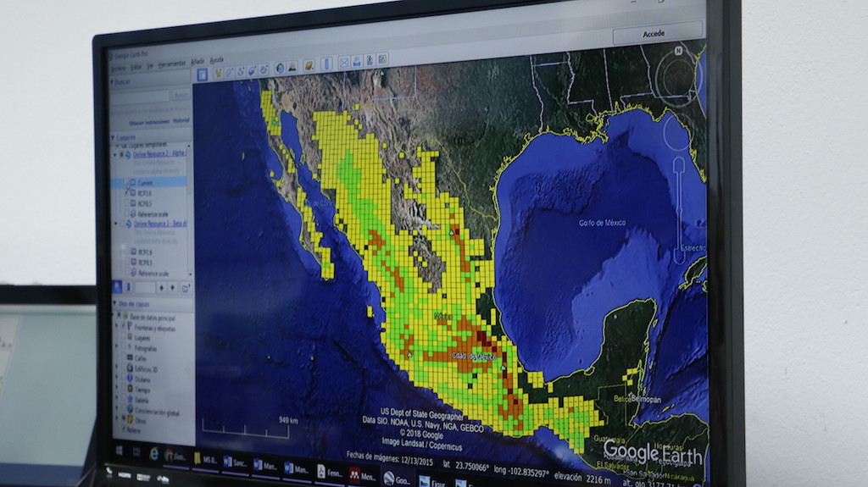Select the Add Path tool

click(241, 71)
